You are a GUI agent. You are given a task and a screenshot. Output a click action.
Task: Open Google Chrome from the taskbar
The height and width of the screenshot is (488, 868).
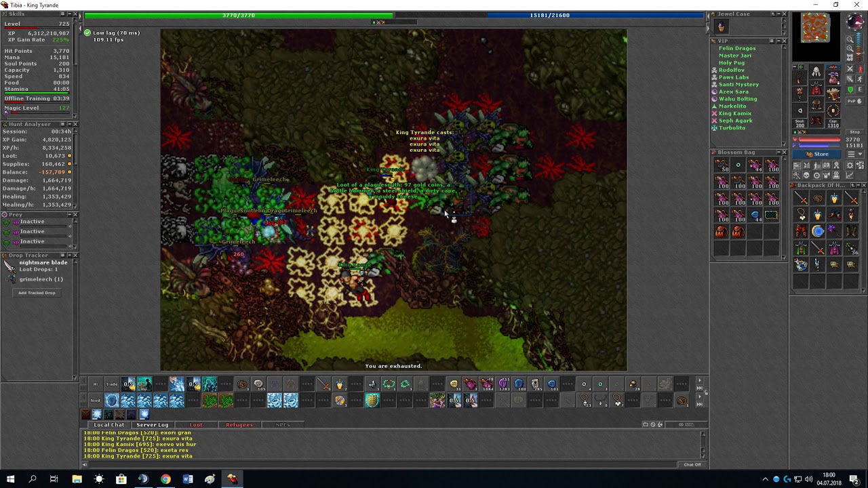(165, 479)
